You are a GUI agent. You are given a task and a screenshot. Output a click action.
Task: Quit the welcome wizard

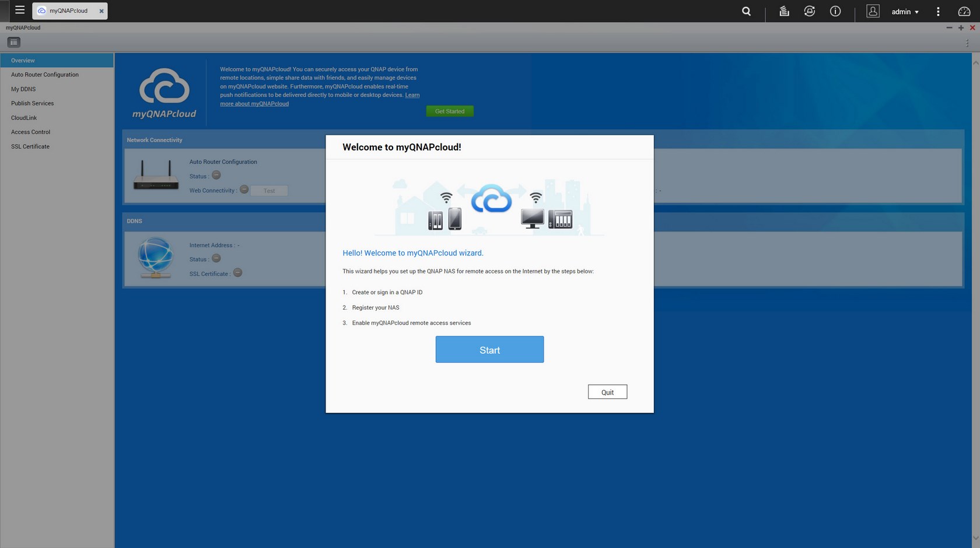pyautogui.click(x=607, y=392)
